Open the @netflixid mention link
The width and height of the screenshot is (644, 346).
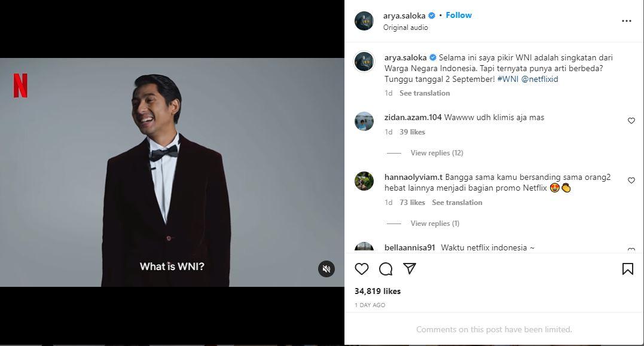coord(539,79)
